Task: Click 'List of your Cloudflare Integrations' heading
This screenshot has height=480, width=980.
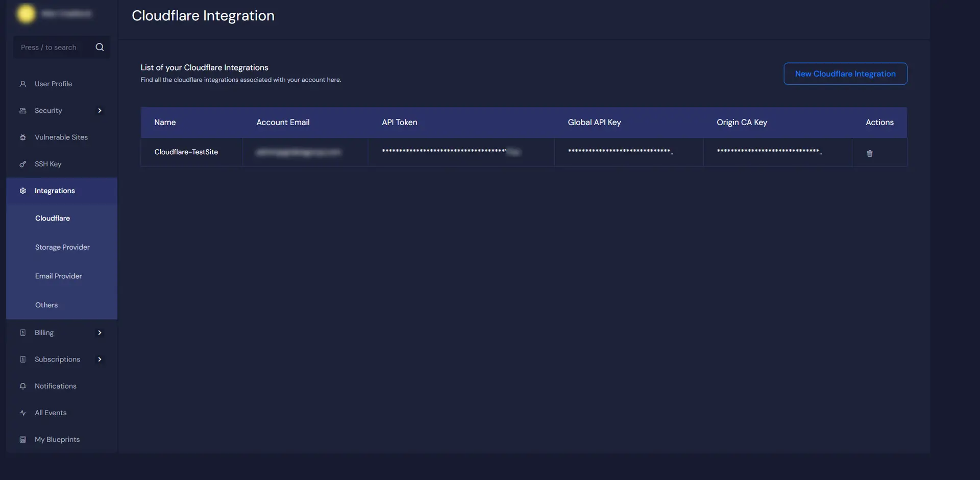Action: point(204,67)
